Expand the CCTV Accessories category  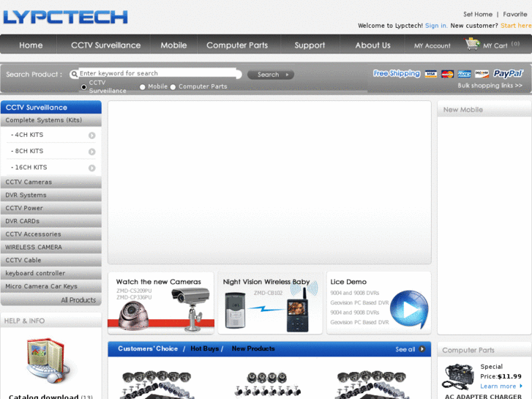coord(51,234)
